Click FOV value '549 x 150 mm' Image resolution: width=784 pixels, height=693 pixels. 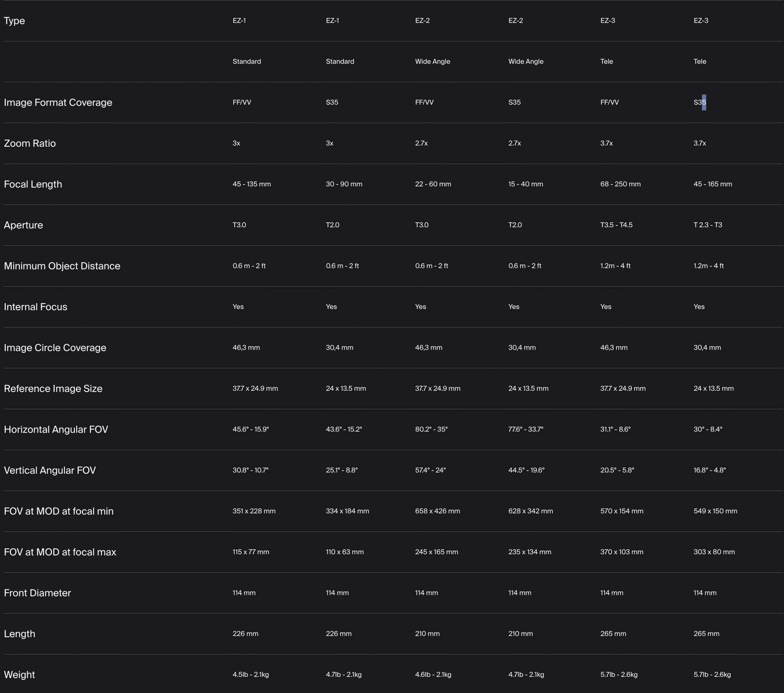coord(715,511)
